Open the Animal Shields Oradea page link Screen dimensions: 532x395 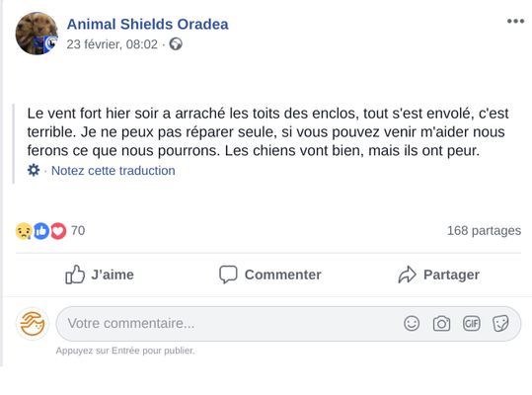point(148,24)
